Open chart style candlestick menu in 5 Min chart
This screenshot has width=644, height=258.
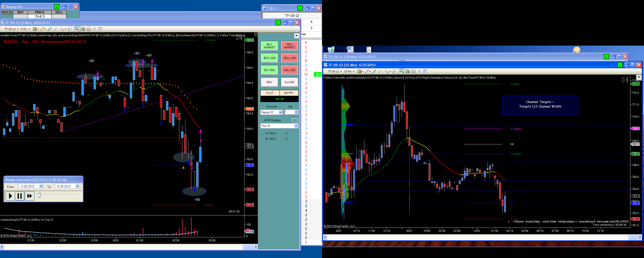coord(35,29)
